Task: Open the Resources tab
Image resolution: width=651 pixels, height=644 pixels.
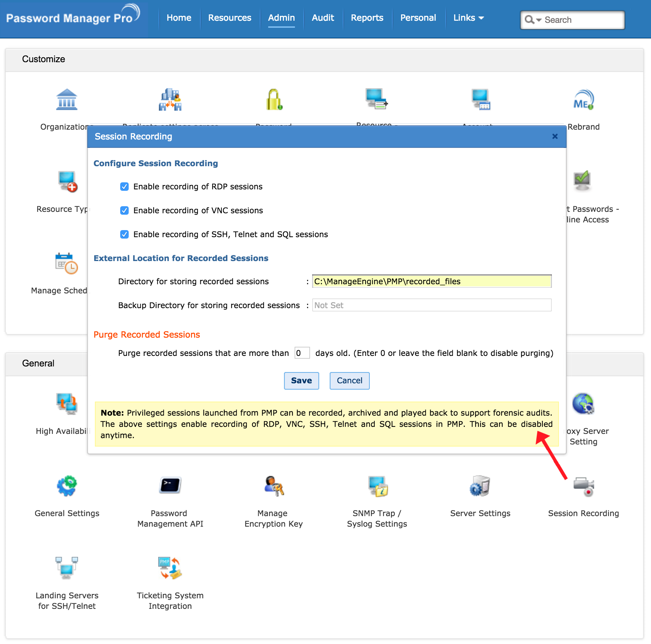Action: [230, 18]
